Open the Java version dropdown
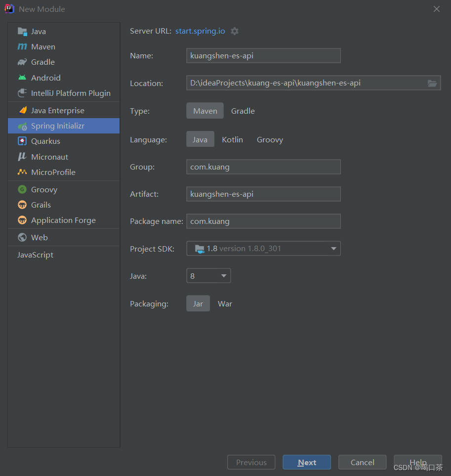The height and width of the screenshot is (476, 451). (x=208, y=276)
